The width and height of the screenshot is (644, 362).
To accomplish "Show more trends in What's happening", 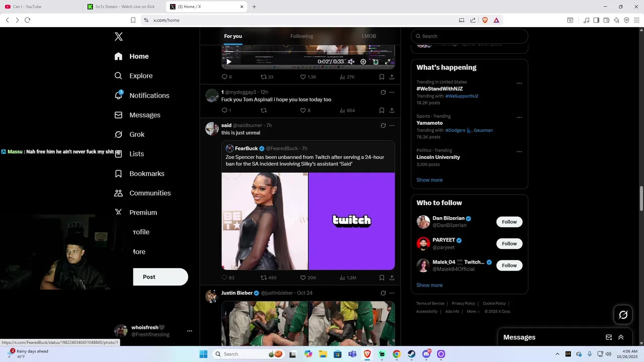I will coord(429,180).
